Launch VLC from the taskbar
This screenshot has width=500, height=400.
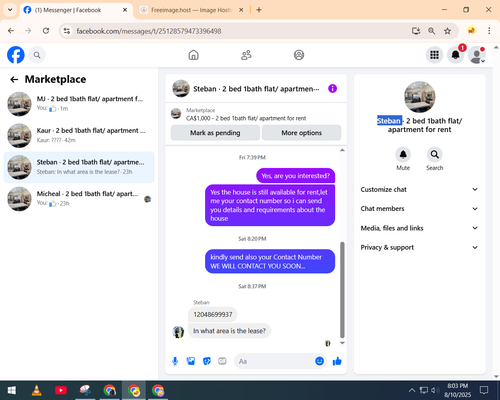(x=37, y=390)
